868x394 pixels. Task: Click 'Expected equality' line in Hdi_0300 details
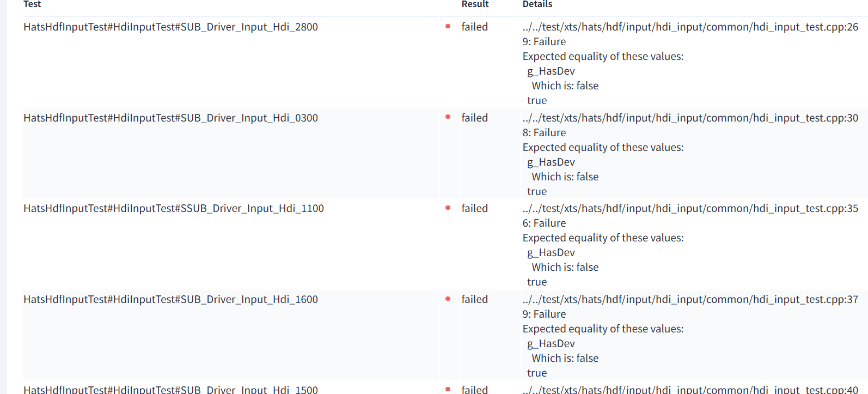(603, 147)
